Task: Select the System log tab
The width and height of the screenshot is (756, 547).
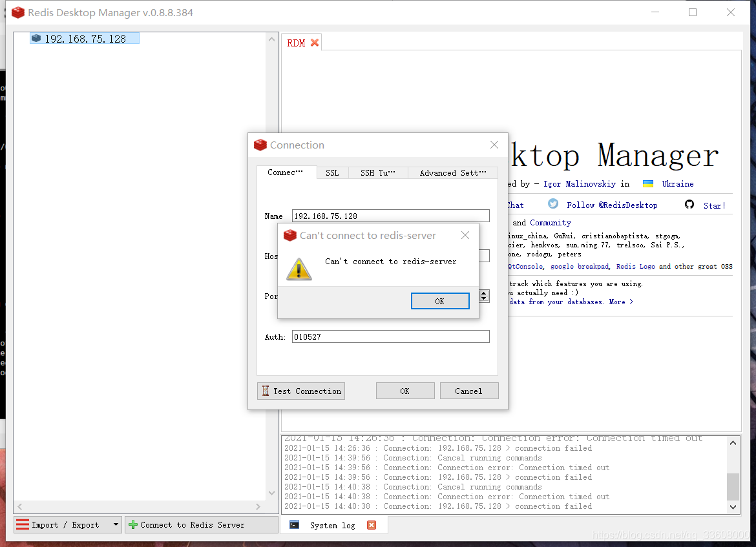Action: [332, 525]
